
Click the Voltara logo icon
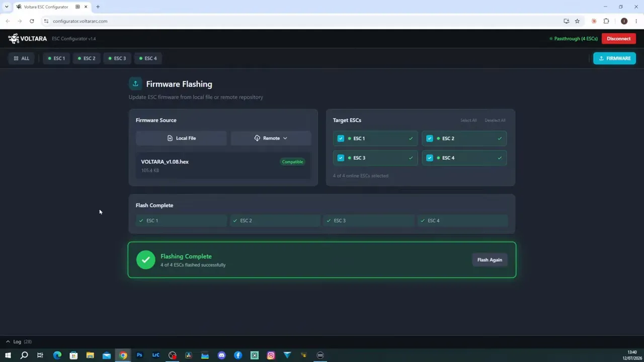[x=14, y=38]
